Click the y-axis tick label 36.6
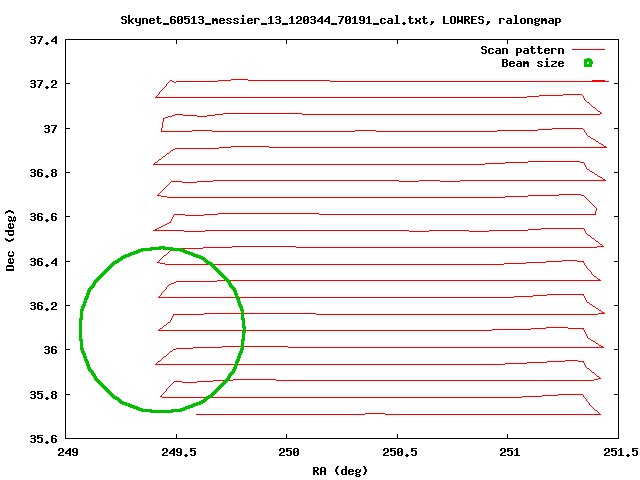Image resolution: width=640 pixels, height=480 pixels. [x=43, y=217]
